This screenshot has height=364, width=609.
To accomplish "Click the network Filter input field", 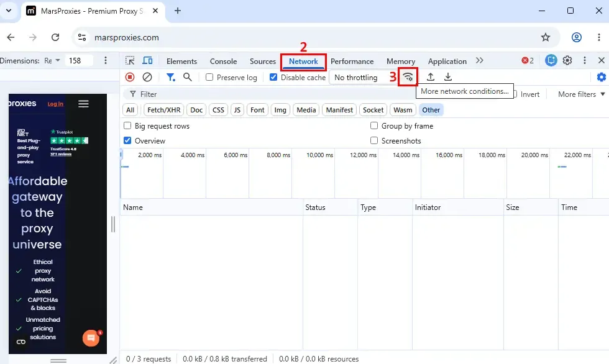I will (x=268, y=94).
